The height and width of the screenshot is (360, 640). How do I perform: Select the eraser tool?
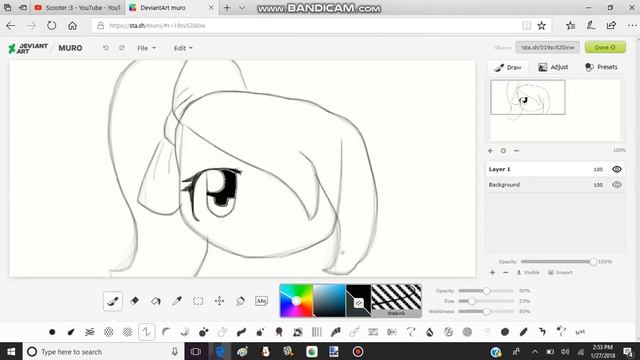click(134, 301)
